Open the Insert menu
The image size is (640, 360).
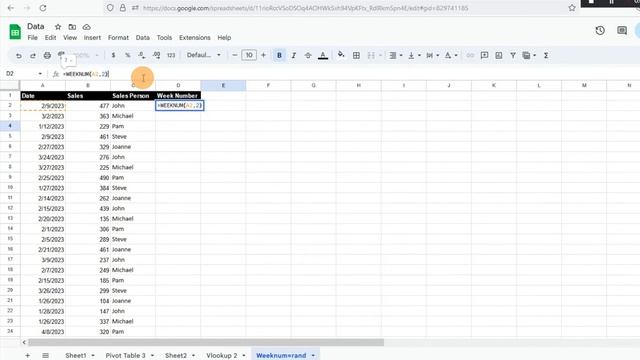tap(92, 38)
